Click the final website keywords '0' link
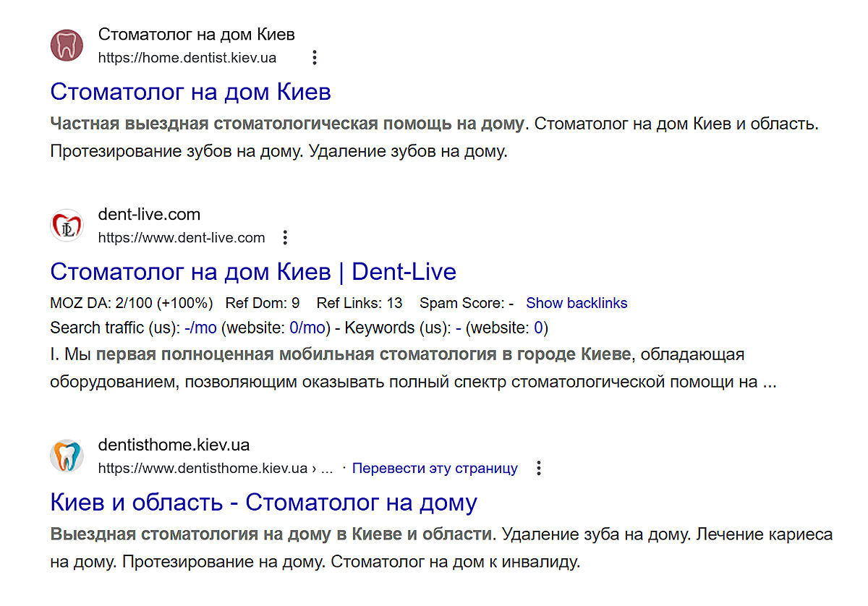This screenshot has width=868, height=606. [x=538, y=328]
